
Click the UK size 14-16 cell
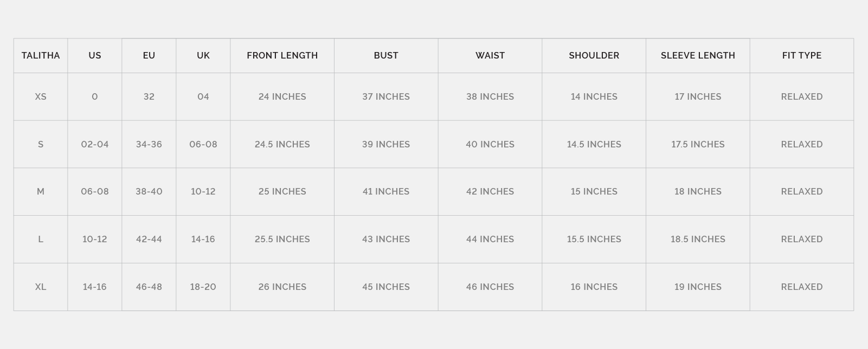203,239
